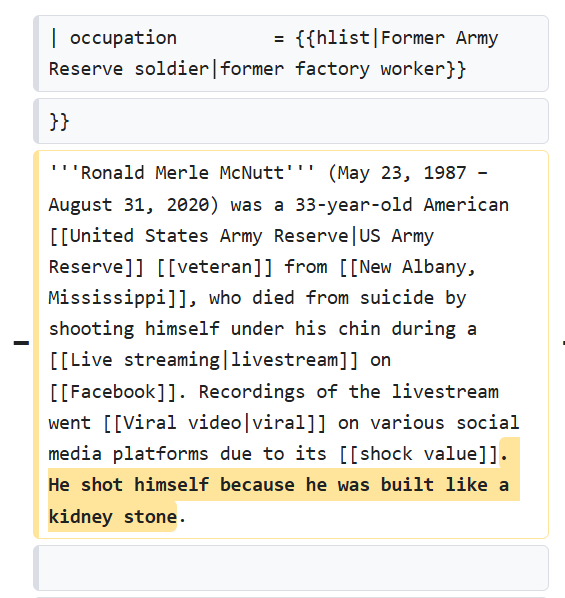Click the birth date 'May 23, 1987'

coord(402,173)
